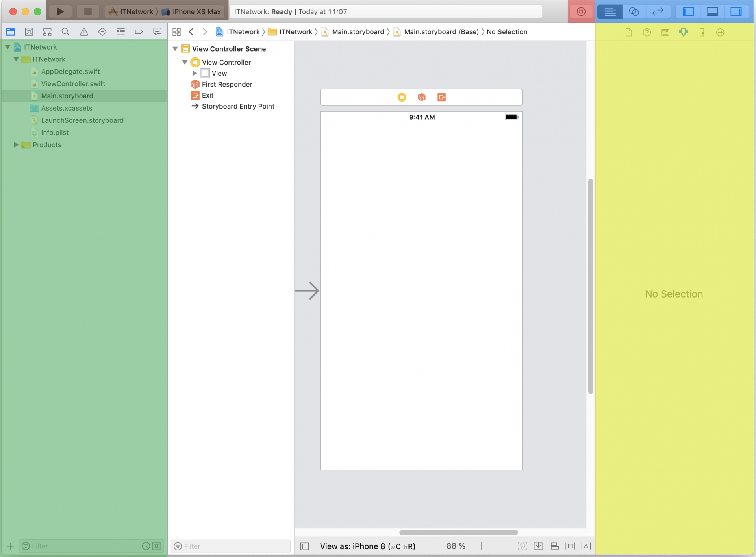Open Resolve Auto Layout Issues menu
Viewport: 756px width, 557px height.
(x=586, y=546)
